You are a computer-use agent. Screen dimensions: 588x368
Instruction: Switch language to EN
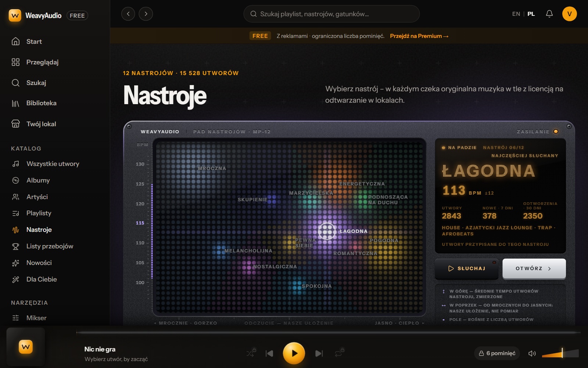pos(516,14)
